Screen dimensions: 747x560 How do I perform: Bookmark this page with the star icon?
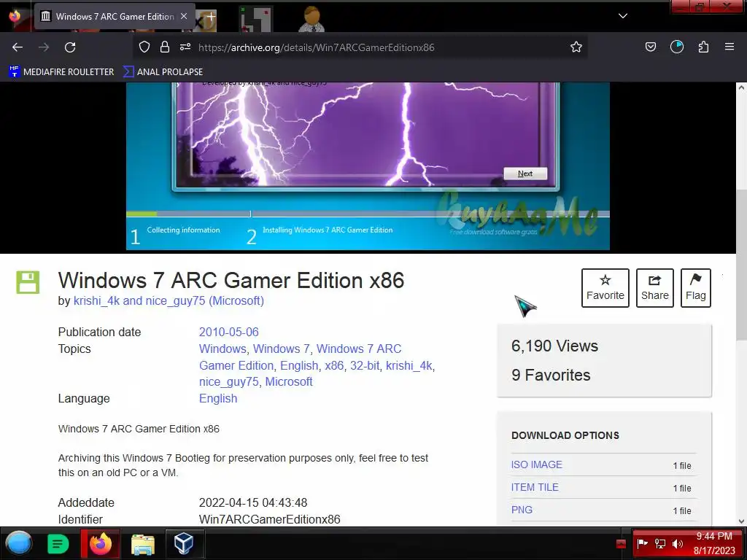(576, 47)
